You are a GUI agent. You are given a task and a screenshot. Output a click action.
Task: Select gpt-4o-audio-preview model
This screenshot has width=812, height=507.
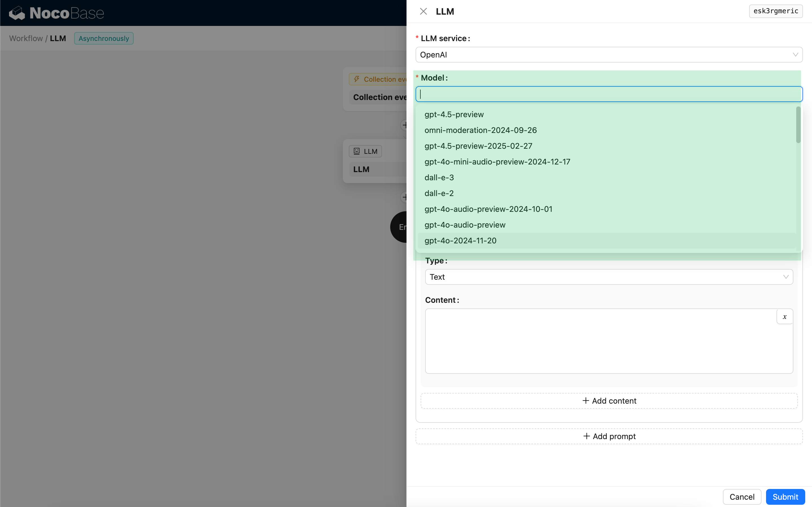pos(465,225)
